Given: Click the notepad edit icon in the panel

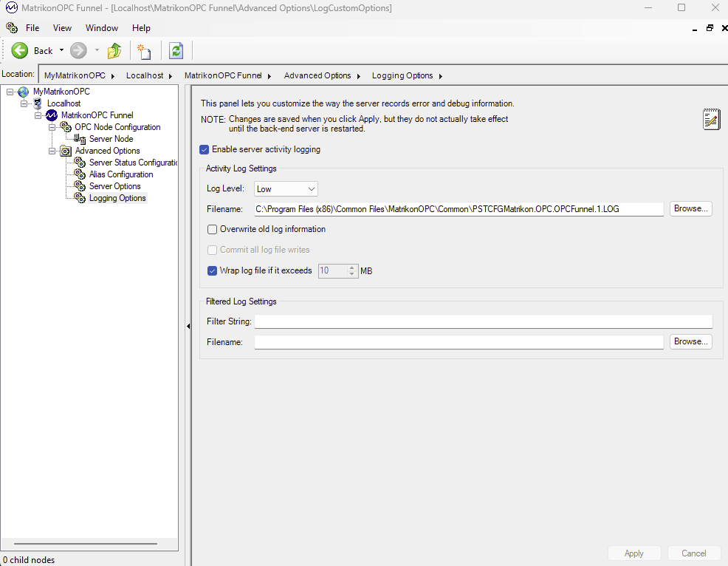Looking at the screenshot, I should (x=711, y=120).
